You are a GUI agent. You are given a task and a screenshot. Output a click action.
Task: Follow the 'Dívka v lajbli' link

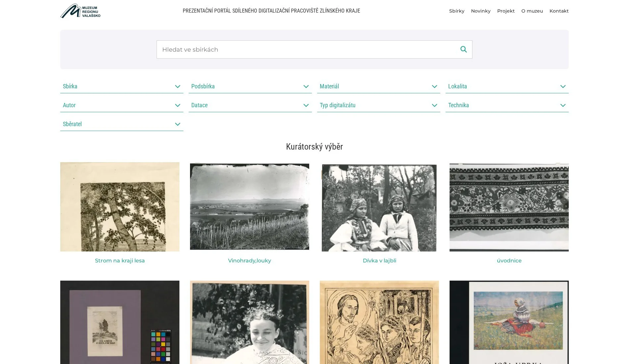[379, 261]
